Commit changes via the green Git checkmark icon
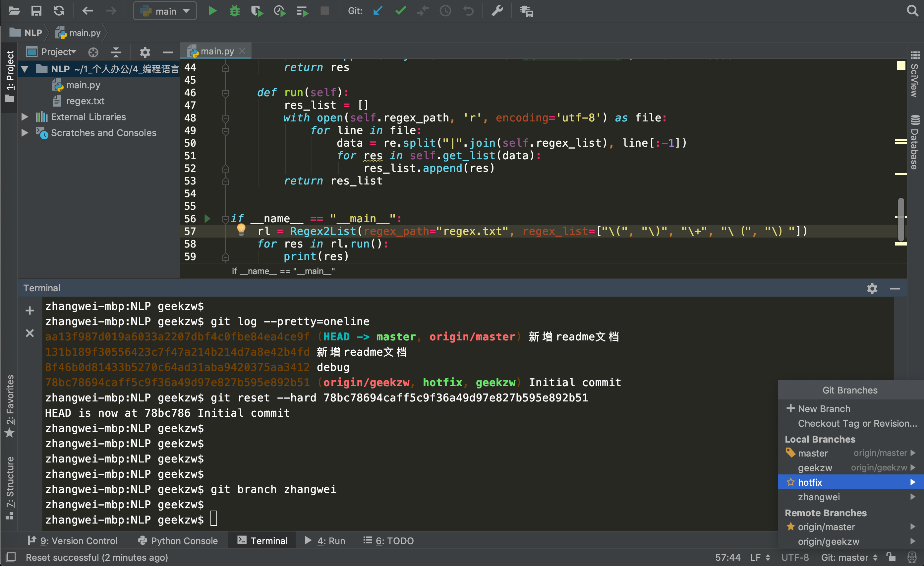The width and height of the screenshot is (924, 566). coord(400,11)
